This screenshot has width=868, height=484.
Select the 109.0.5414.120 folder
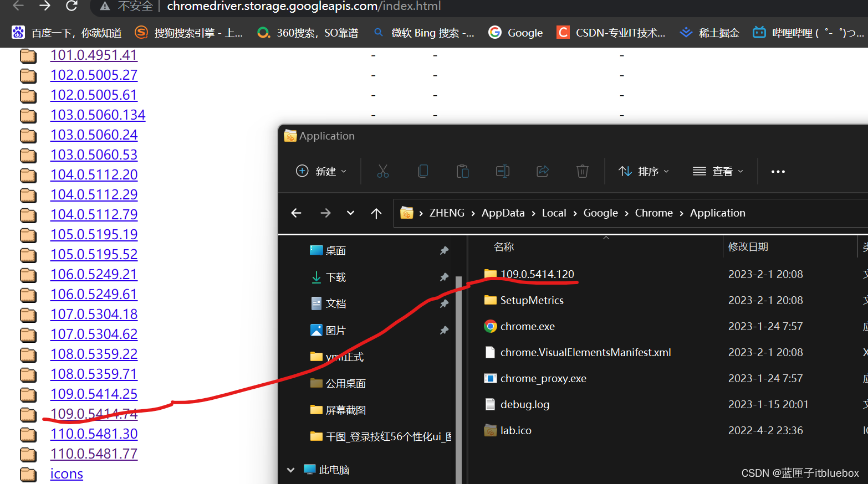tap(529, 274)
